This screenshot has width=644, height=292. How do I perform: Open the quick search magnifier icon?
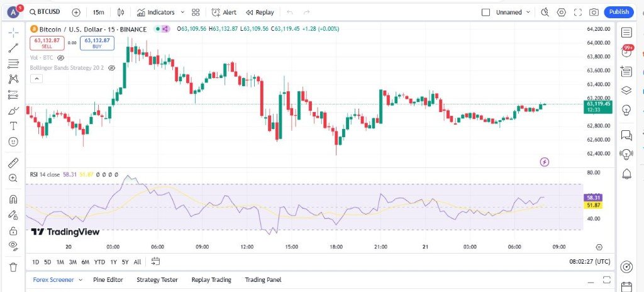545,13
